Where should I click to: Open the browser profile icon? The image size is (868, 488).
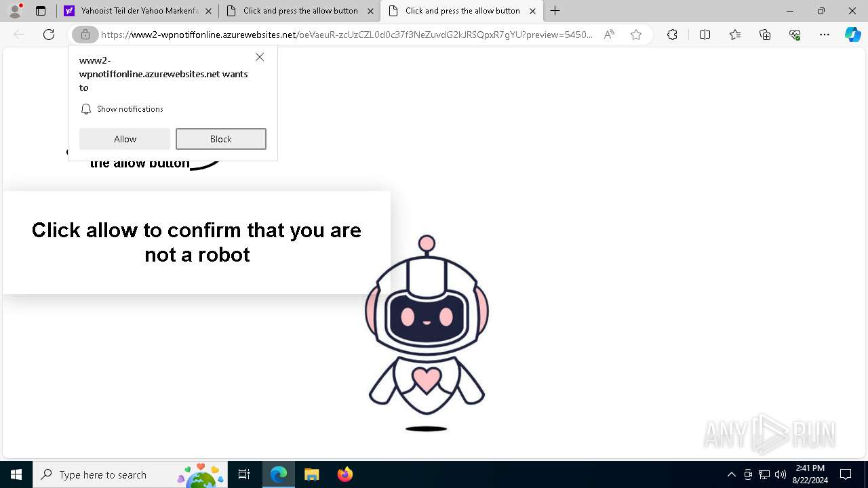(15, 10)
